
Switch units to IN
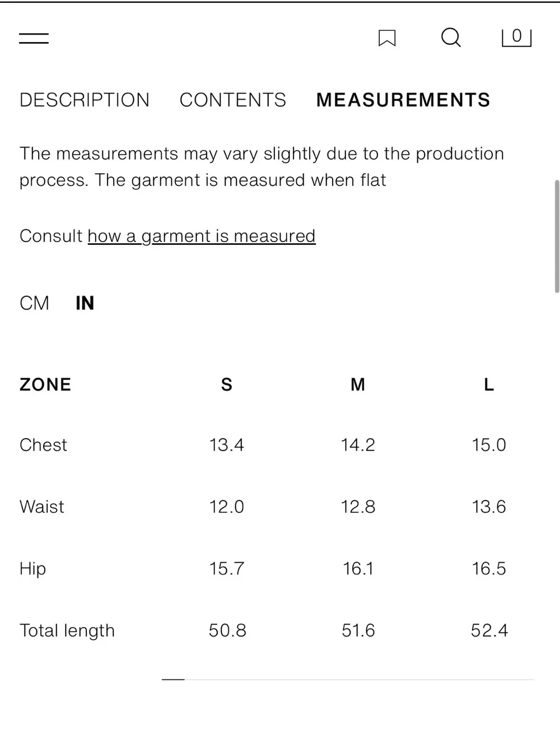(x=85, y=303)
